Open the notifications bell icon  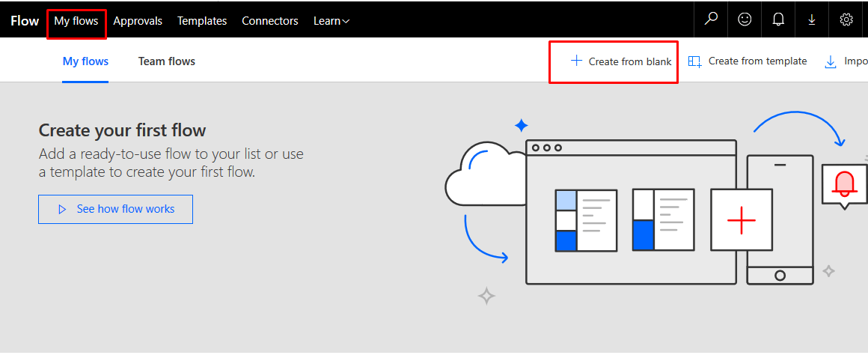778,19
